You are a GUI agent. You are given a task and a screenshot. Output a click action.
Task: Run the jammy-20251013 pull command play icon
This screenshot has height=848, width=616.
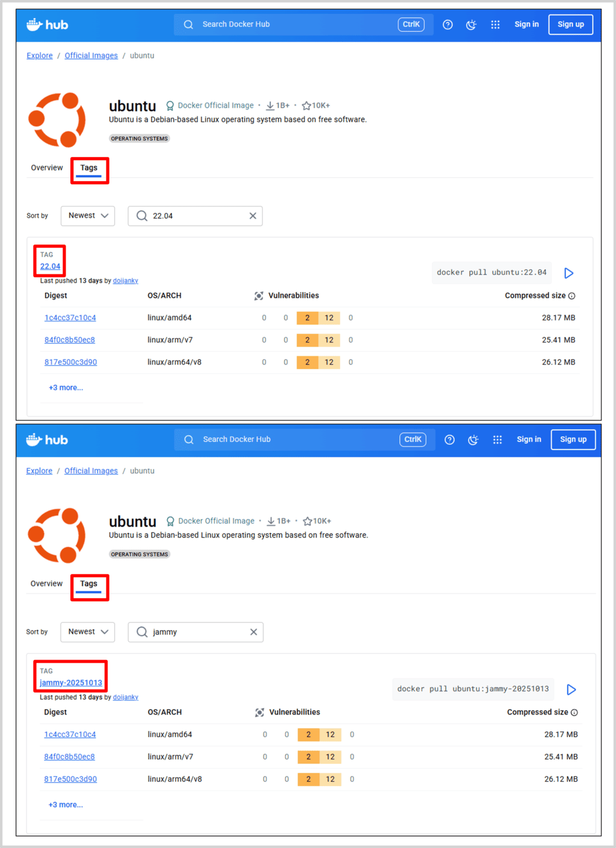coord(571,690)
